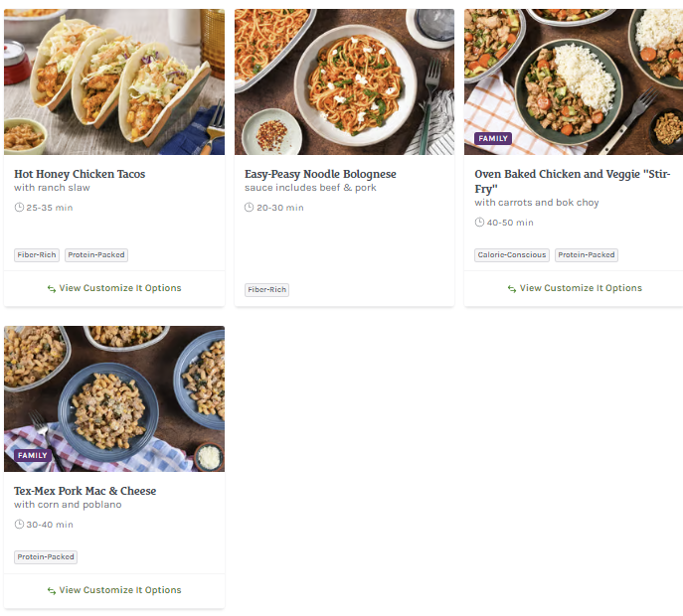Select the Noodle Bolognese meal photo

pyautogui.click(x=344, y=81)
